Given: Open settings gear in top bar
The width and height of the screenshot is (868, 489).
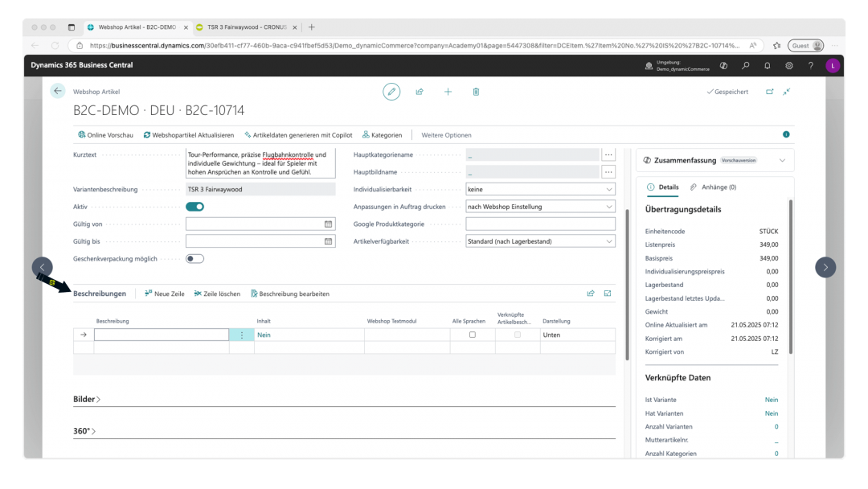Looking at the screenshot, I should (x=789, y=65).
